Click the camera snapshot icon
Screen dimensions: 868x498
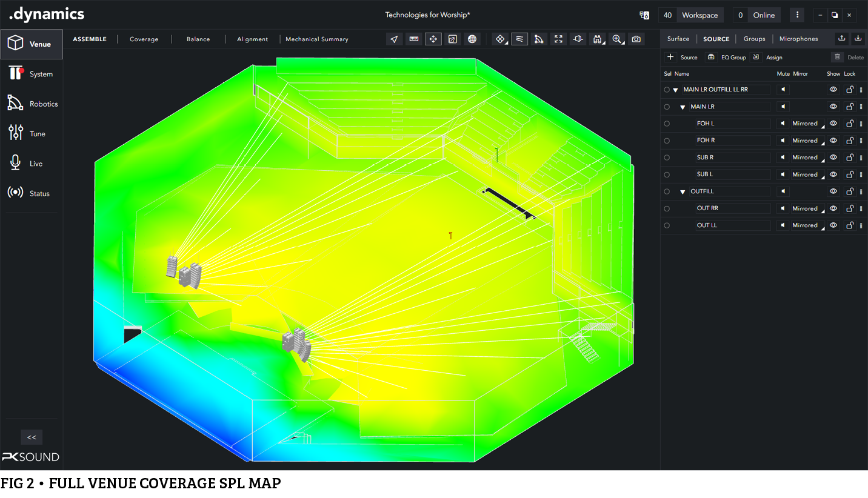tap(636, 39)
